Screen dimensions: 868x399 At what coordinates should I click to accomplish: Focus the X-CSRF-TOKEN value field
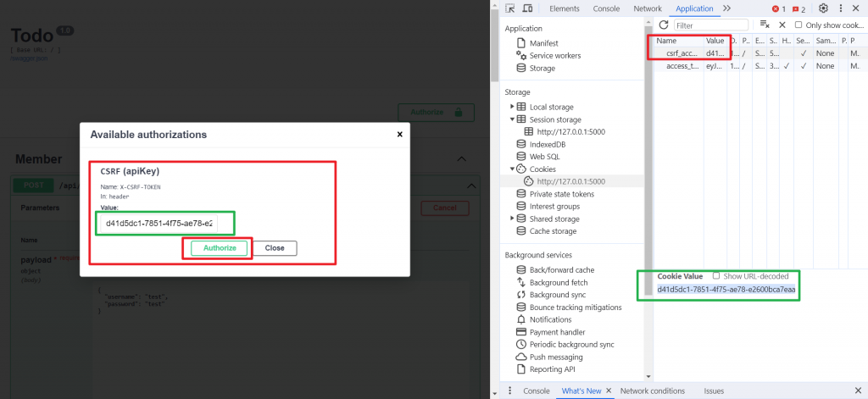pos(159,224)
